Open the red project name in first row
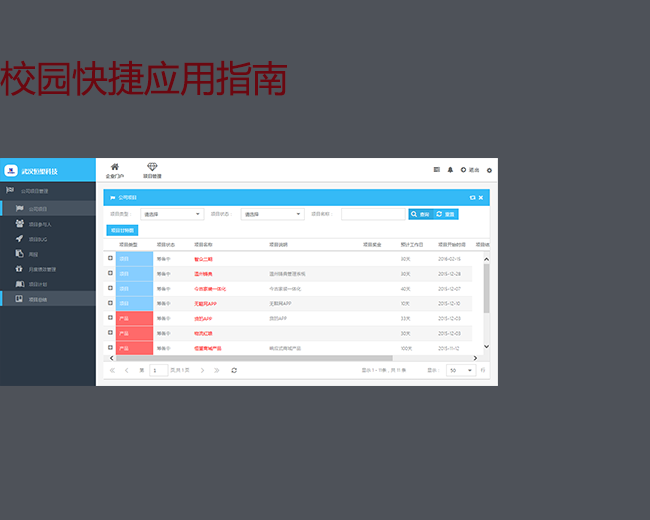 point(203,259)
